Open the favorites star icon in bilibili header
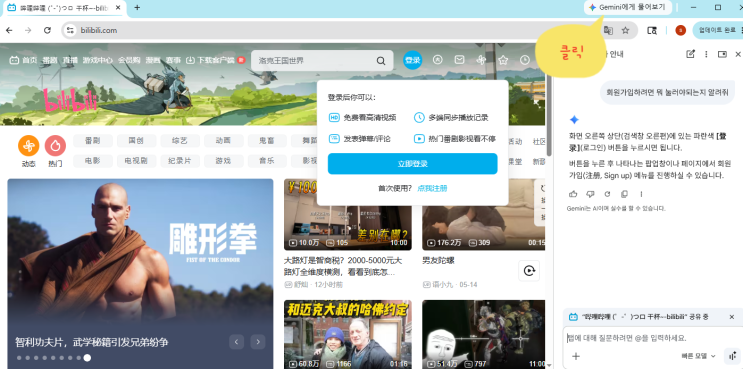This screenshot has height=369, width=743. pyautogui.click(x=503, y=60)
